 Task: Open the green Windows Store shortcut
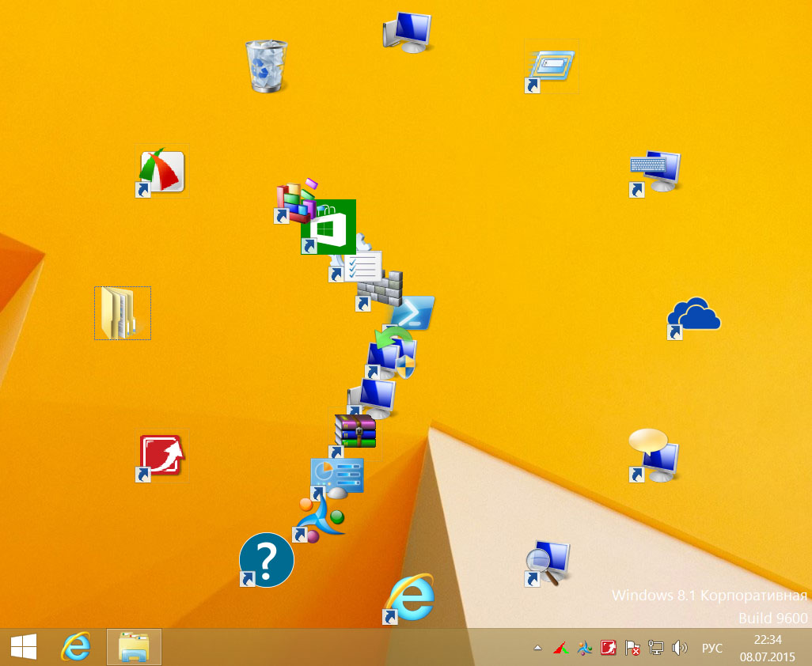[x=328, y=227]
